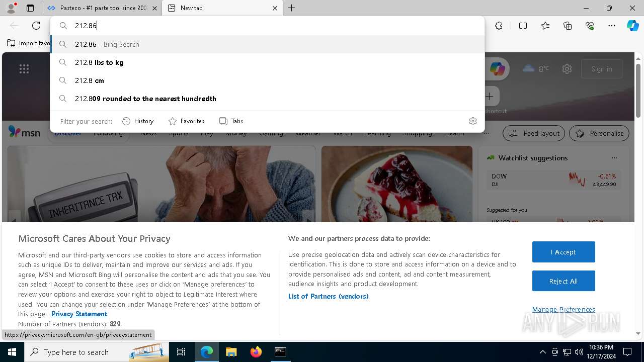Show hidden system tray icons
This screenshot has height=362, width=644.
point(542,352)
